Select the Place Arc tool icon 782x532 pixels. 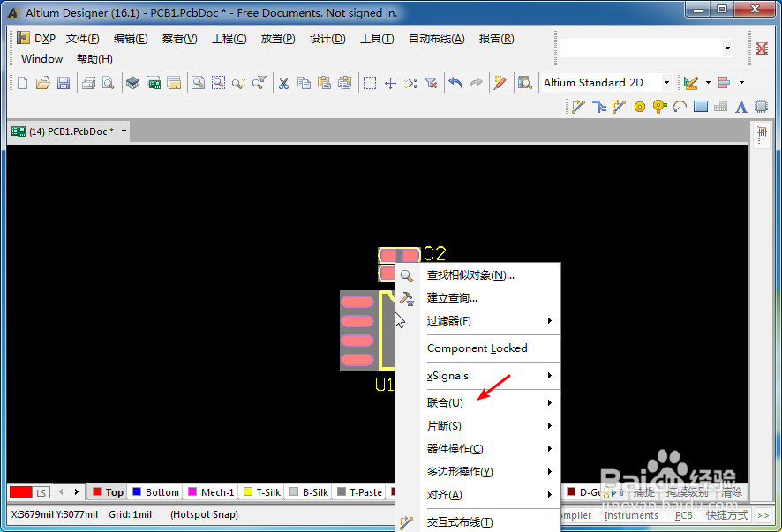click(x=680, y=107)
